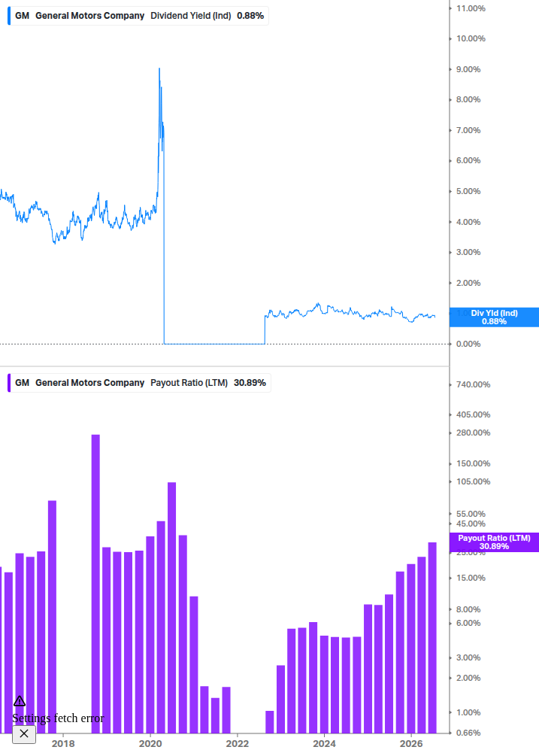
Task: Click the last payout ratio bar in 2026
Action: (x=432, y=637)
